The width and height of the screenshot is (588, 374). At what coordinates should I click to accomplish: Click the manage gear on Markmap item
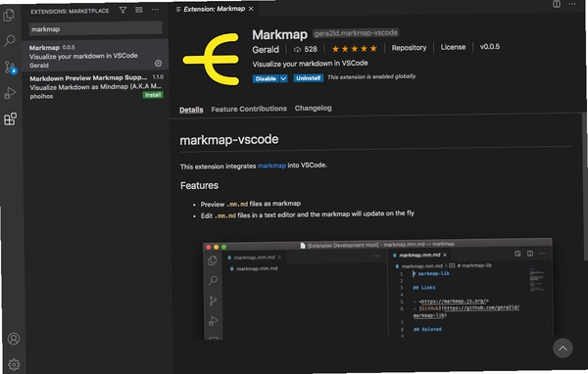coord(158,64)
